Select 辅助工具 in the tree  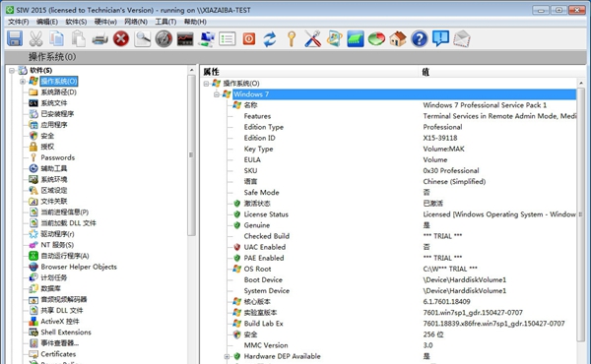click(x=54, y=168)
